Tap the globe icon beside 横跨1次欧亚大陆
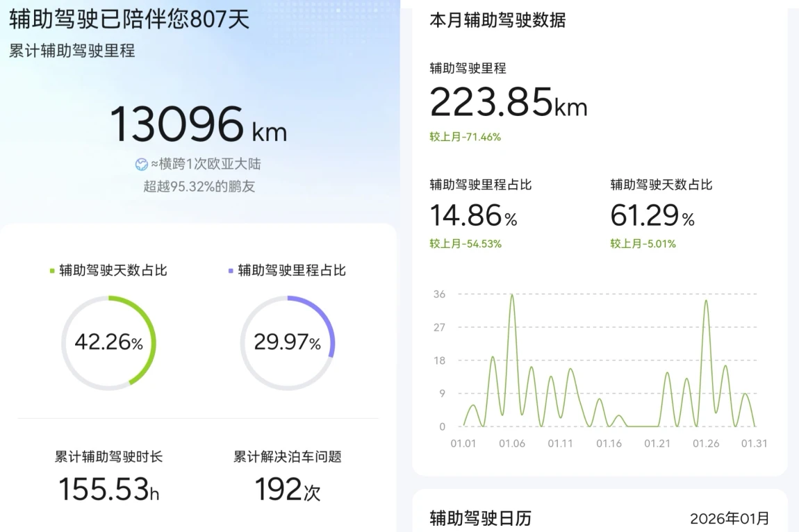Screen dimensions: 799x532 [142, 165]
